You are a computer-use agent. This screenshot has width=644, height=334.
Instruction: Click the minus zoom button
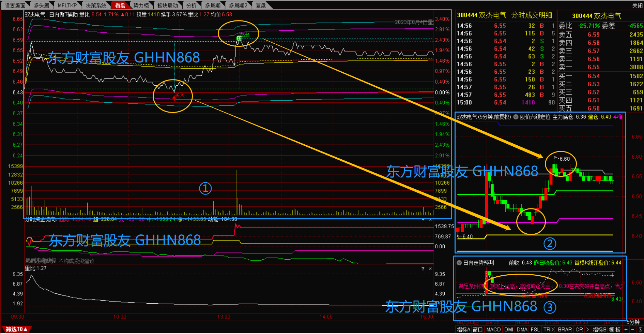(x=633, y=330)
